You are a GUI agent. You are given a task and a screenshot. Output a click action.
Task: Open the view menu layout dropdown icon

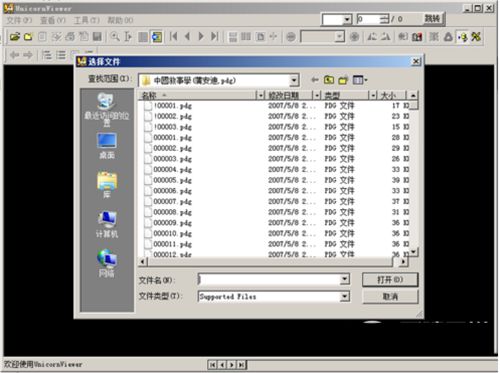(x=360, y=80)
